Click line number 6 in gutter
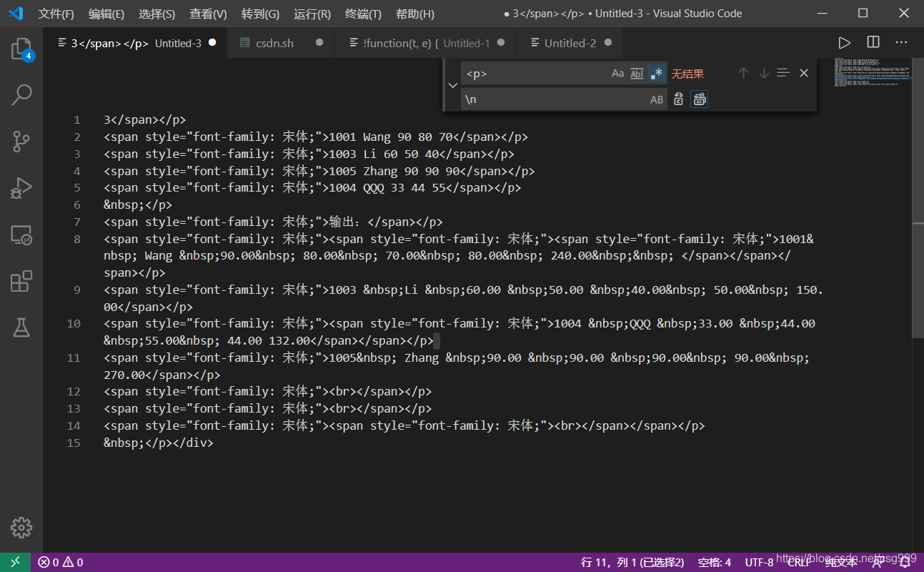The width and height of the screenshot is (924, 572). (x=77, y=204)
